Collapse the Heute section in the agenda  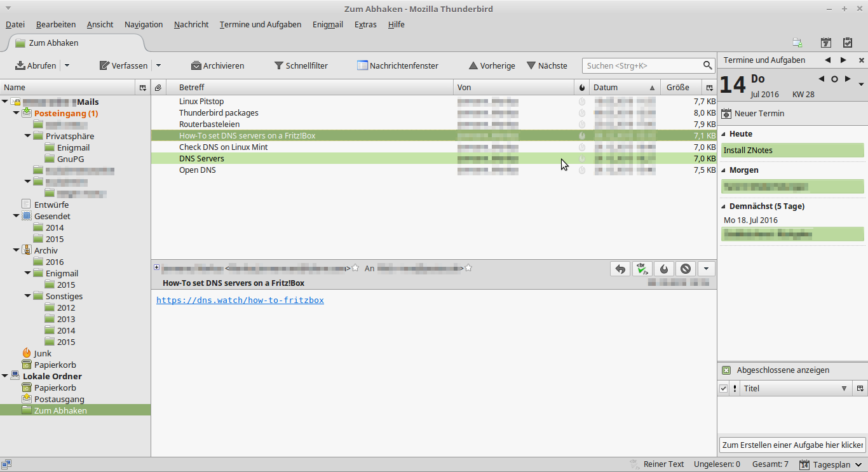click(724, 134)
